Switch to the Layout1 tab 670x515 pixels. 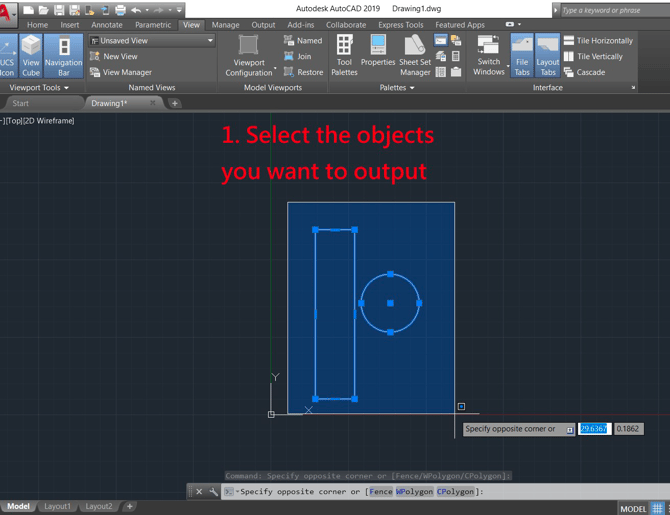point(57,507)
